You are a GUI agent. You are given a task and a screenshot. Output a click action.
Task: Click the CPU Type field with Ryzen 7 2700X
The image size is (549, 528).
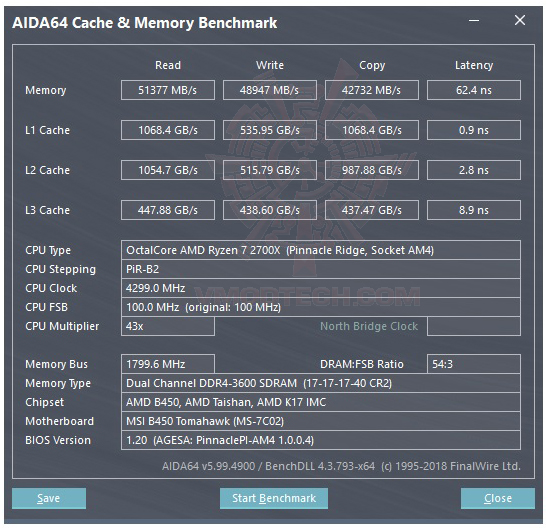[x=321, y=250]
